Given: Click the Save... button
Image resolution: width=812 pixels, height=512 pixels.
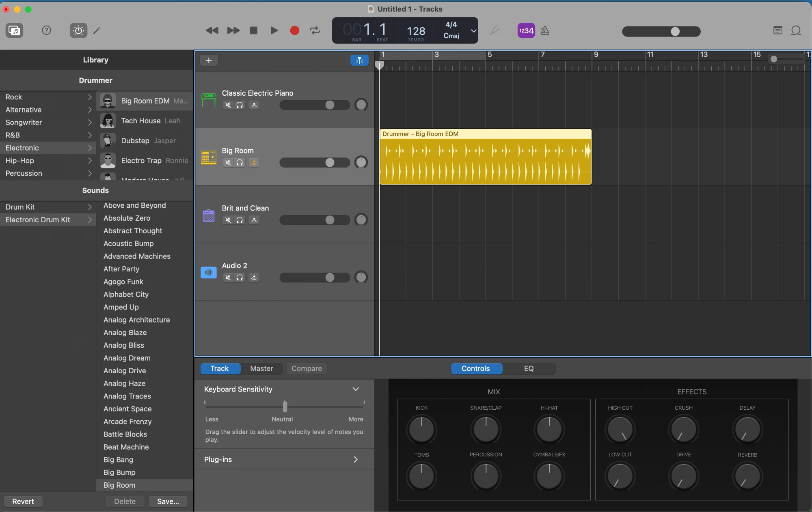Looking at the screenshot, I should pos(168,501).
